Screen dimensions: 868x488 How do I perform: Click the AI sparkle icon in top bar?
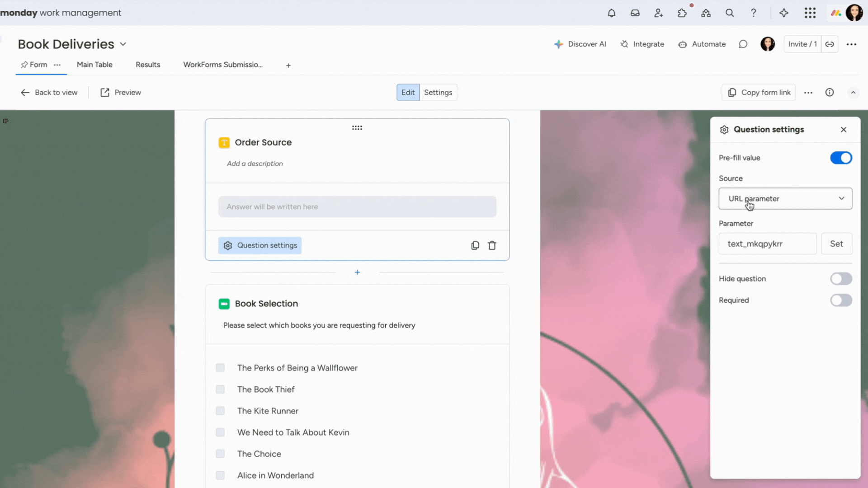click(784, 13)
